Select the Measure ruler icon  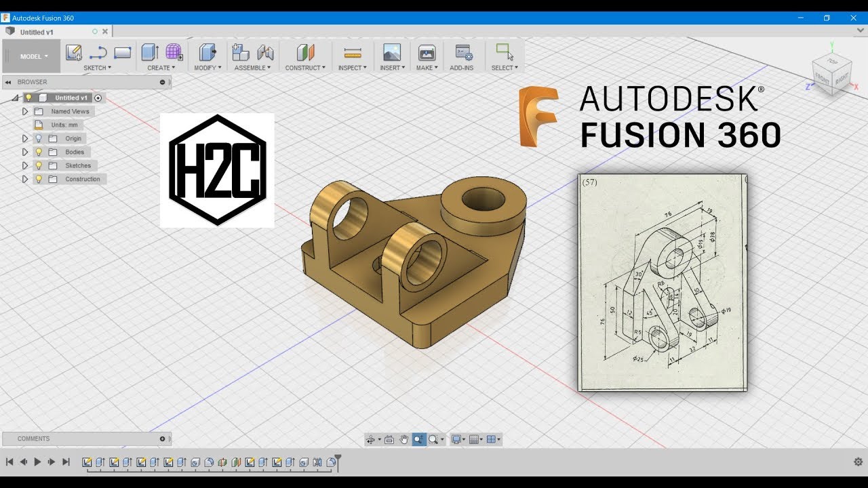coord(353,52)
